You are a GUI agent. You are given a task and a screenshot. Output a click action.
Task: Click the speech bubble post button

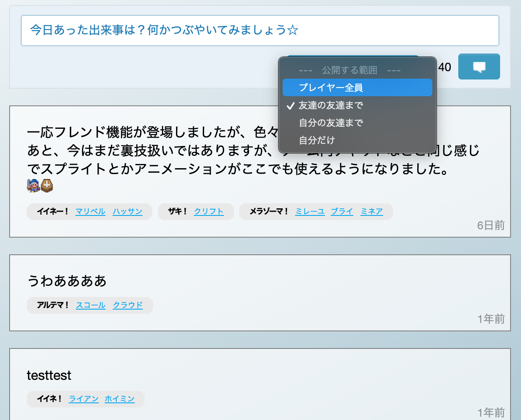tap(479, 67)
